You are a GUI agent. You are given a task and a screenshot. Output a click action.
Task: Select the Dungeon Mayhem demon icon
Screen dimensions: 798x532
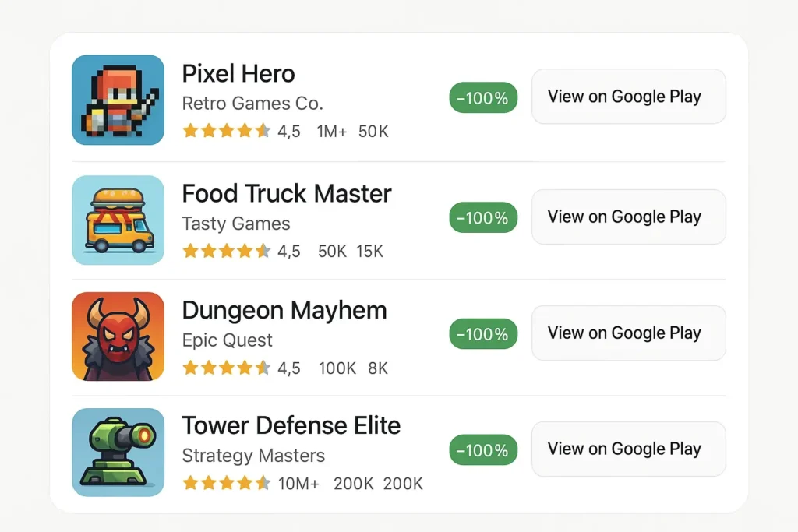click(x=118, y=336)
